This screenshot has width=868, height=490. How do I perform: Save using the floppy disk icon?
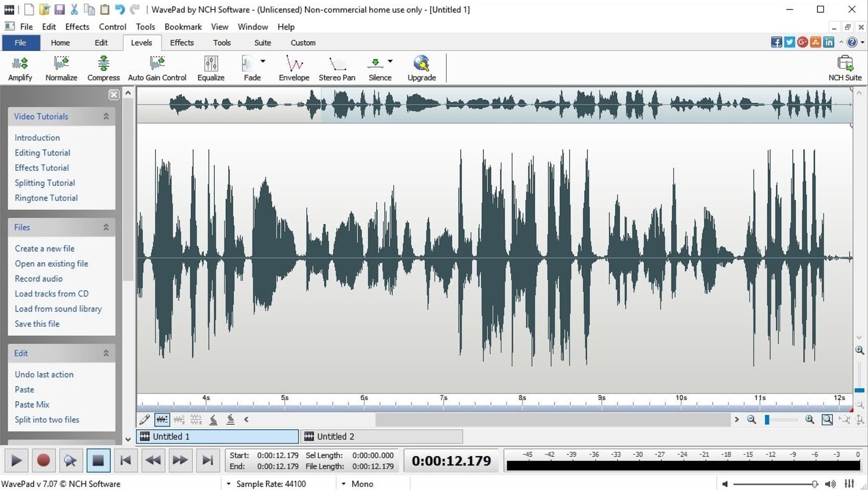pos(59,9)
